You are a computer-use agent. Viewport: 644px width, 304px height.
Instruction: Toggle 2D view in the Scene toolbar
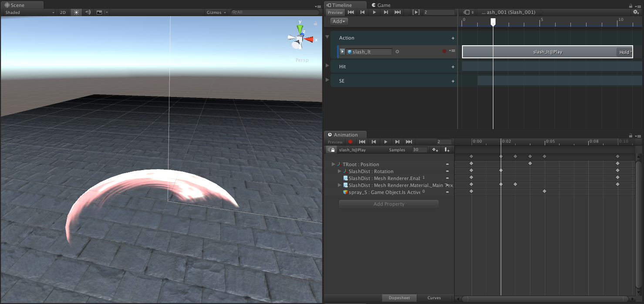pyautogui.click(x=63, y=12)
